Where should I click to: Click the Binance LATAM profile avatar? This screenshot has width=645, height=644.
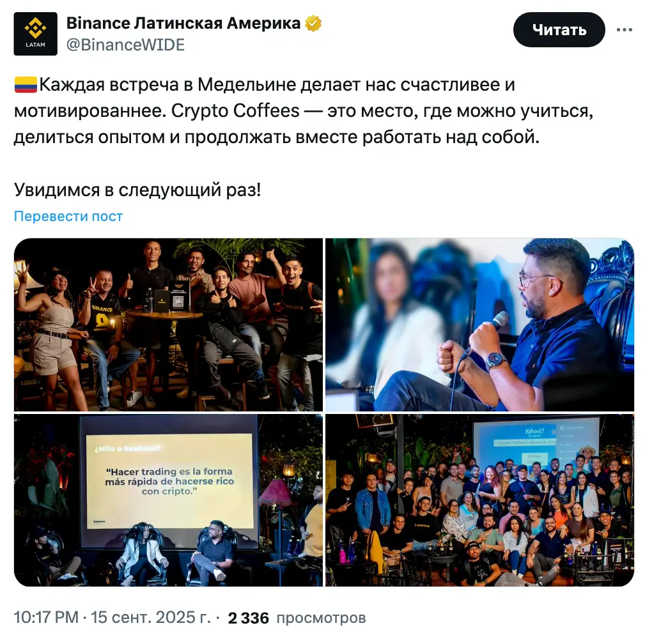(x=35, y=34)
